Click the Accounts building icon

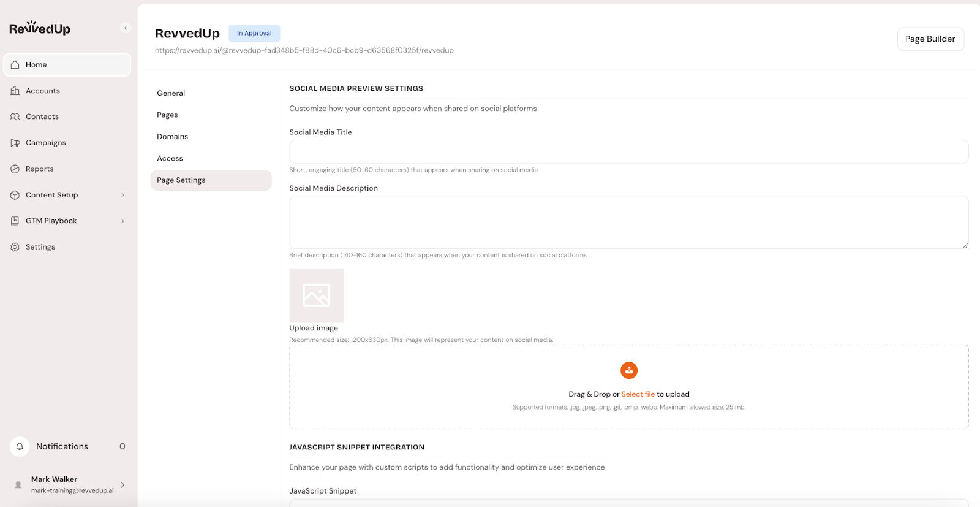coord(15,91)
